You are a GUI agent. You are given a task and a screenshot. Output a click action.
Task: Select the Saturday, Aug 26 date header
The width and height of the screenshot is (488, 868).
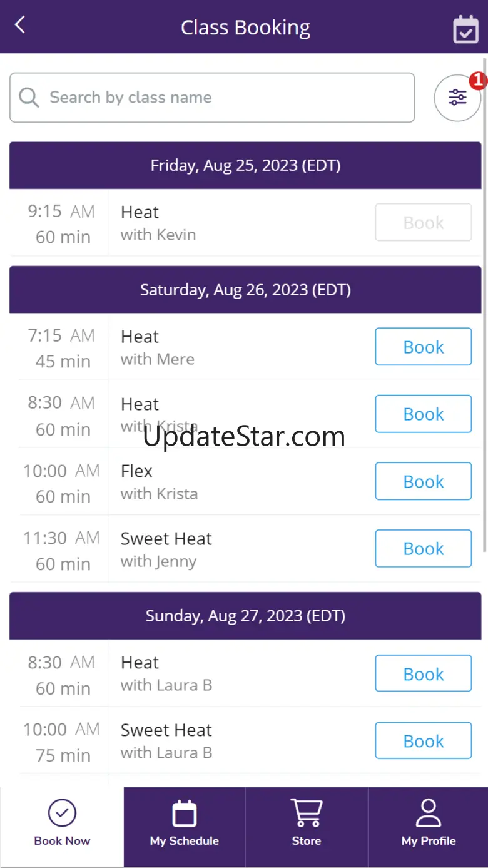(x=245, y=290)
